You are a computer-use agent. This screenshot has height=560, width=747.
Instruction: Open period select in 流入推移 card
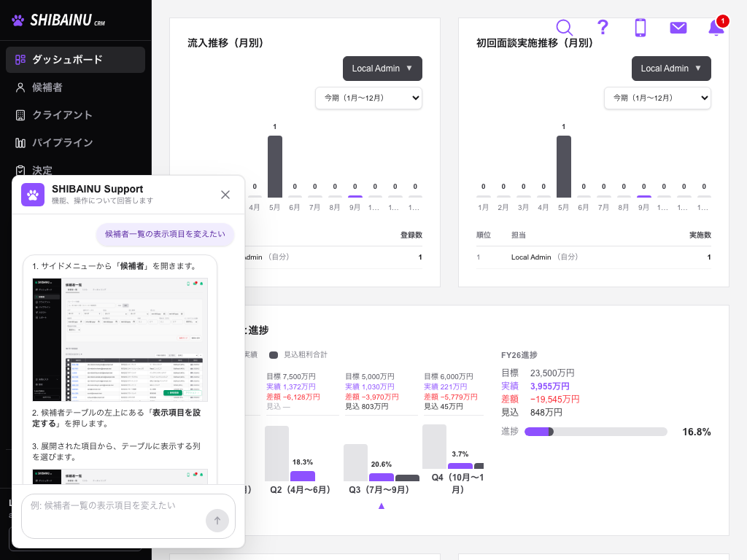tap(368, 98)
